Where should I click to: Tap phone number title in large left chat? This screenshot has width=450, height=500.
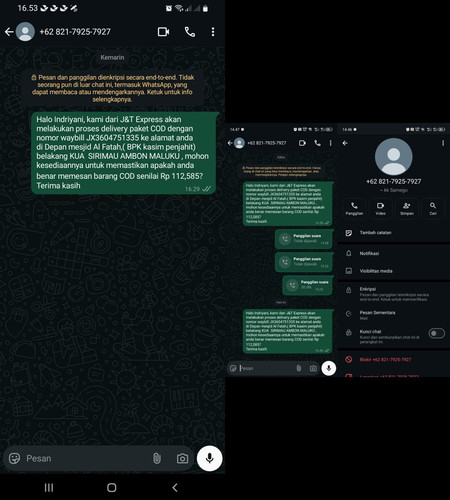[x=75, y=32]
